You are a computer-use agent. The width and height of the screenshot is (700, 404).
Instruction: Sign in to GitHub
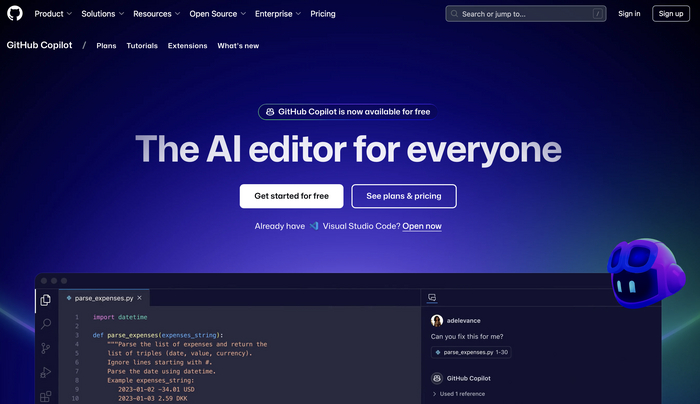coord(629,14)
